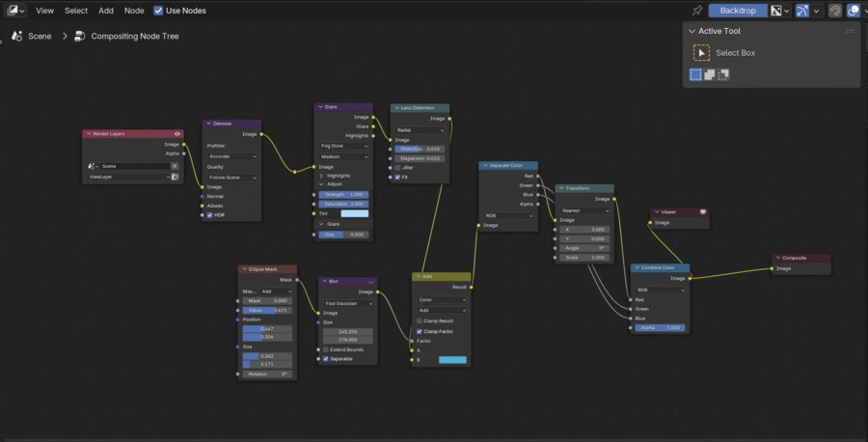Screen dimensions: 868x442
Task: Click the Scene breadcrumb icon
Action: click(x=17, y=36)
